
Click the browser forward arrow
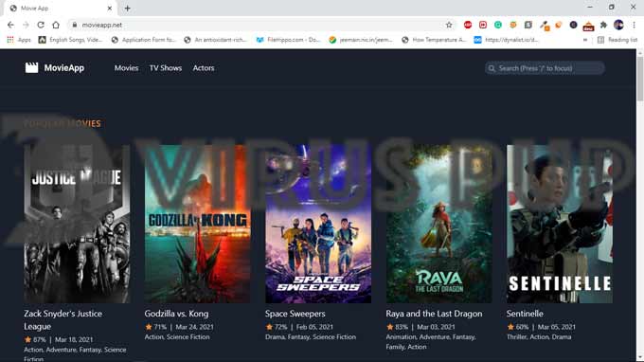click(x=26, y=25)
